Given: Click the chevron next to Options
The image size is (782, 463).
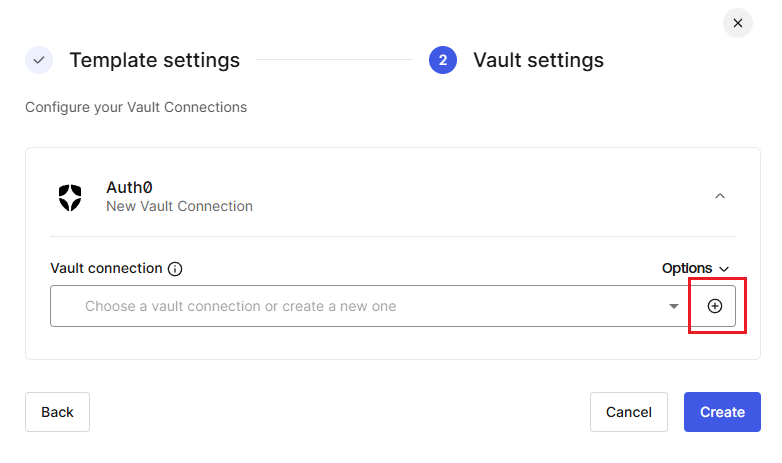Looking at the screenshot, I should (x=724, y=269).
